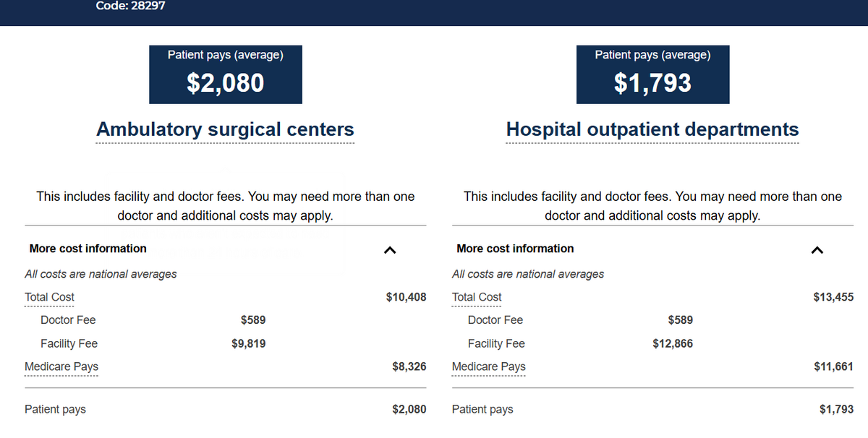This screenshot has width=868, height=438.
Task: Open Hospital outpatient departments definition link
Action: [x=652, y=130]
